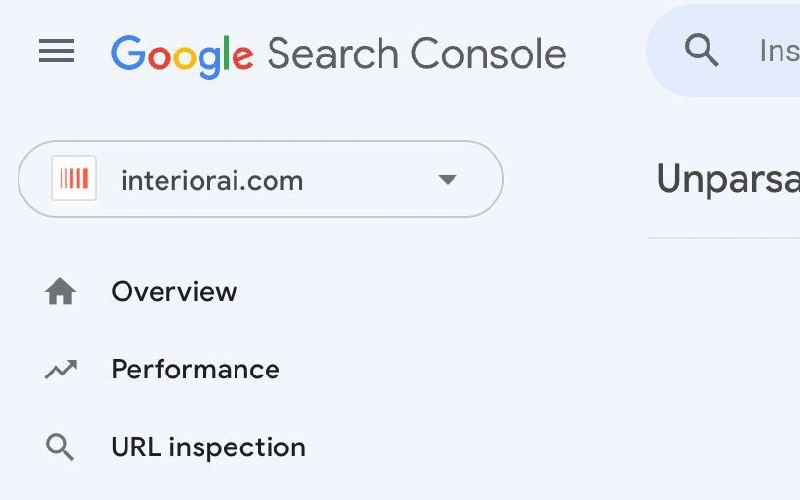Click the divider line below the page heading
The height and width of the screenshot is (500, 800).
click(724, 238)
